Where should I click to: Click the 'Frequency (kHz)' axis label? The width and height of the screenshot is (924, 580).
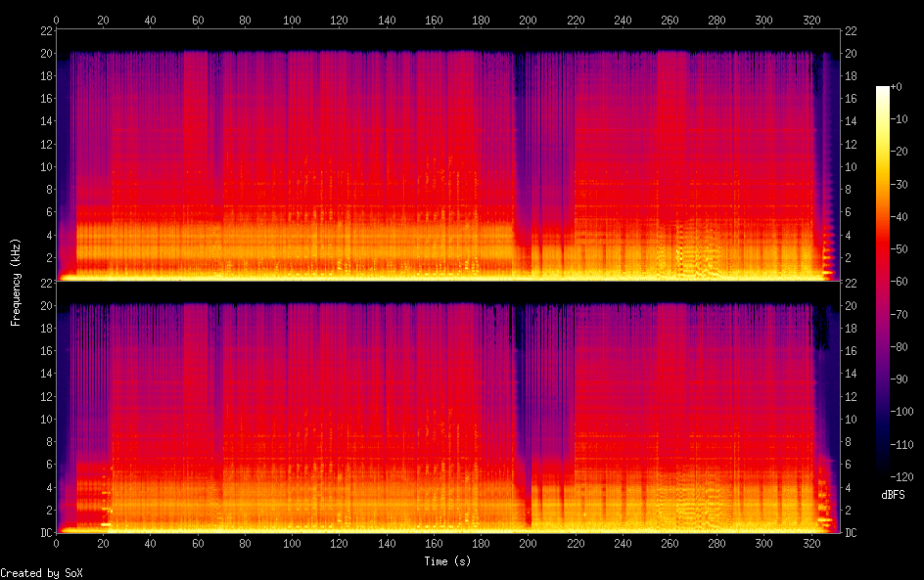16,282
